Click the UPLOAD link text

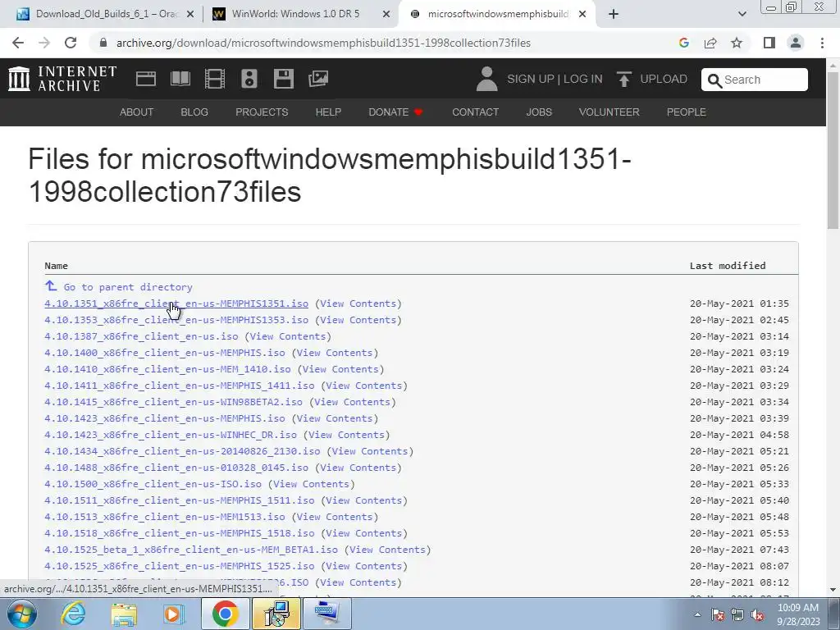point(664,80)
